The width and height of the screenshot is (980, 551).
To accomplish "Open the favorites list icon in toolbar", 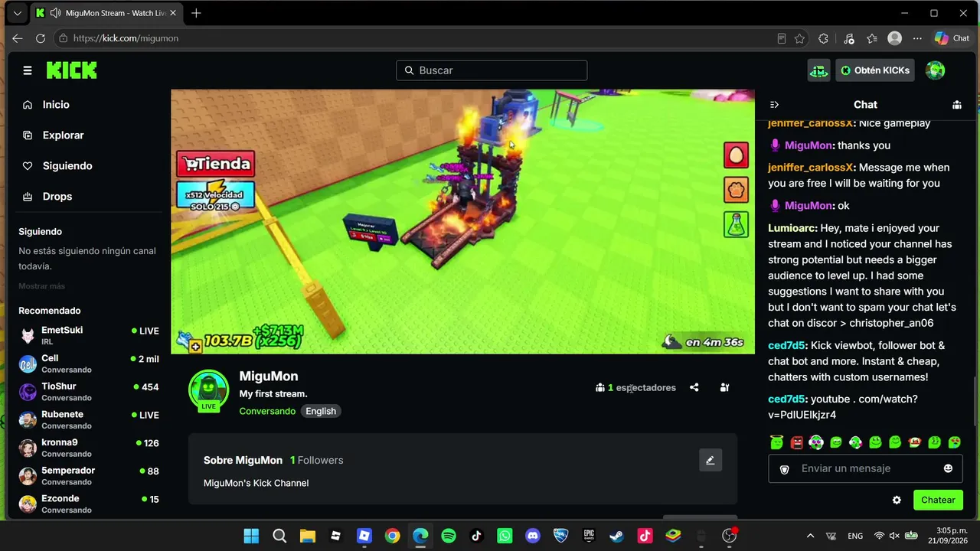I will [x=872, y=38].
